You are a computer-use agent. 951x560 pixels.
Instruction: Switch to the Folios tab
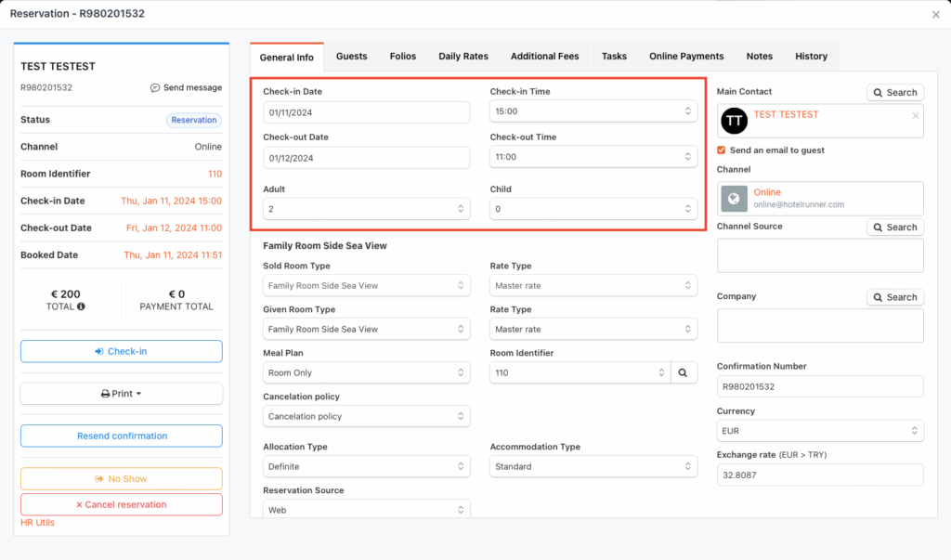(x=403, y=57)
